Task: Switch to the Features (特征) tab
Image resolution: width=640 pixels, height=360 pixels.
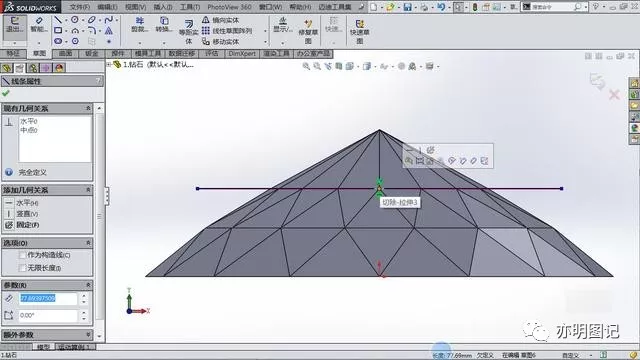Action: click(13, 53)
